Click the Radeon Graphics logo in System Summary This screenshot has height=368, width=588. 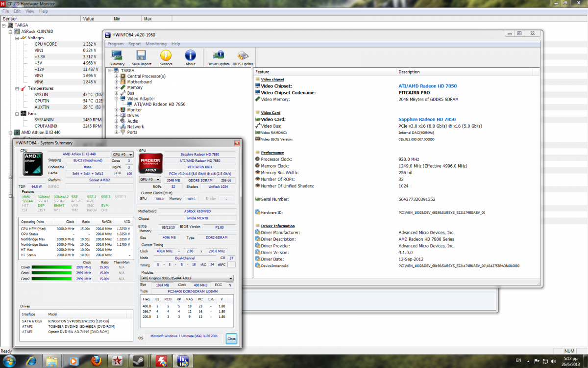pyautogui.click(x=149, y=164)
